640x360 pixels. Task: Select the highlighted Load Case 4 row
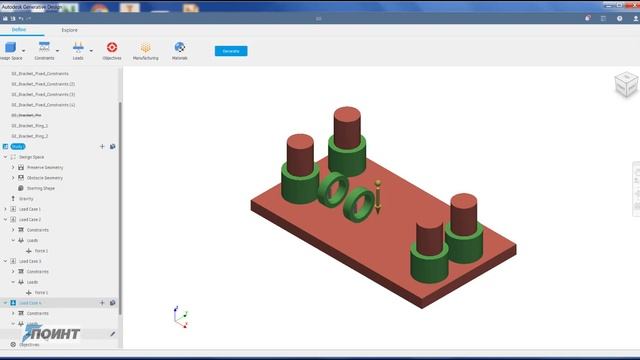click(60, 303)
